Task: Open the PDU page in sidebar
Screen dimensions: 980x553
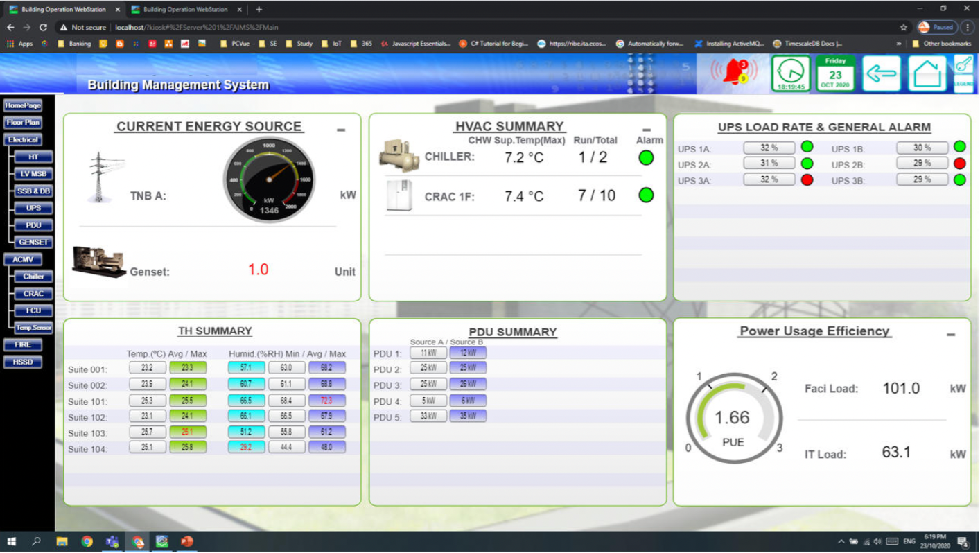Action: [33, 225]
